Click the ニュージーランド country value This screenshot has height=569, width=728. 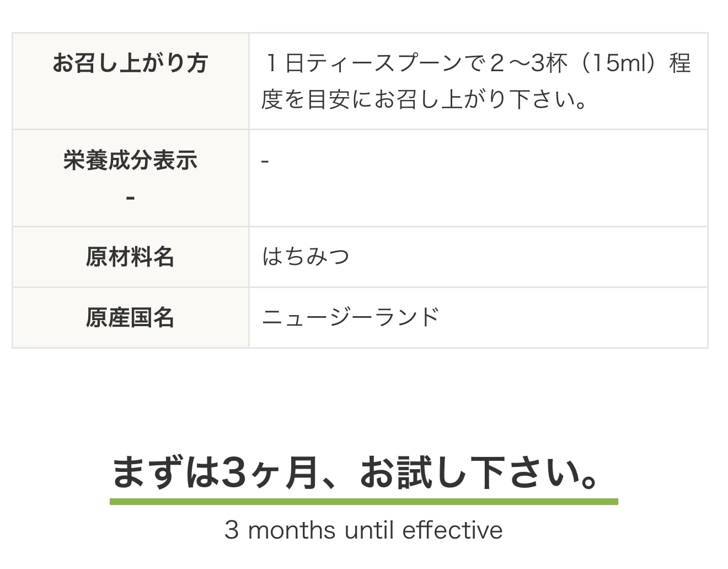point(350,317)
